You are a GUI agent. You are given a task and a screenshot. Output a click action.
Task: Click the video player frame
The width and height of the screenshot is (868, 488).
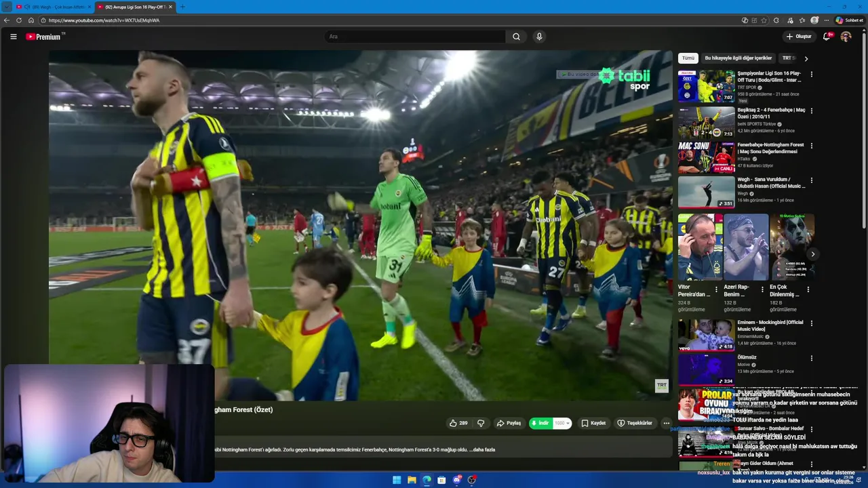point(361,225)
